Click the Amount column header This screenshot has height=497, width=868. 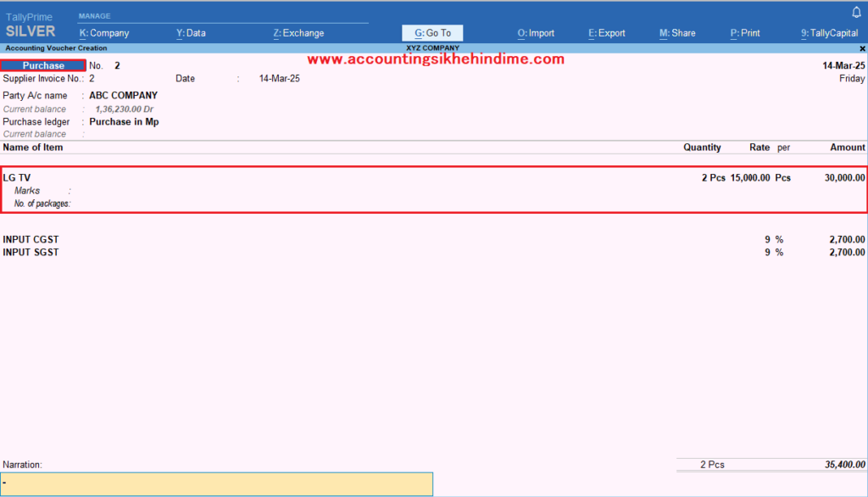tap(847, 148)
